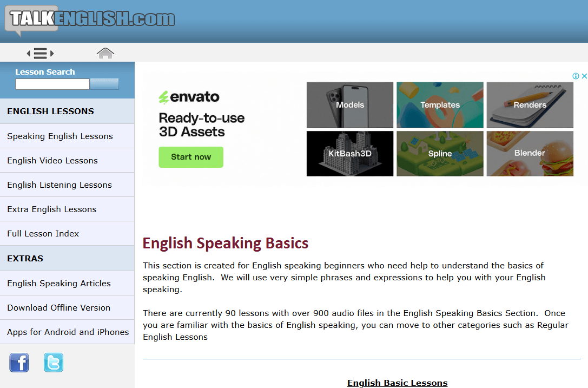Close the Envato advertisement
This screenshot has width=588, height=388.
584,76
